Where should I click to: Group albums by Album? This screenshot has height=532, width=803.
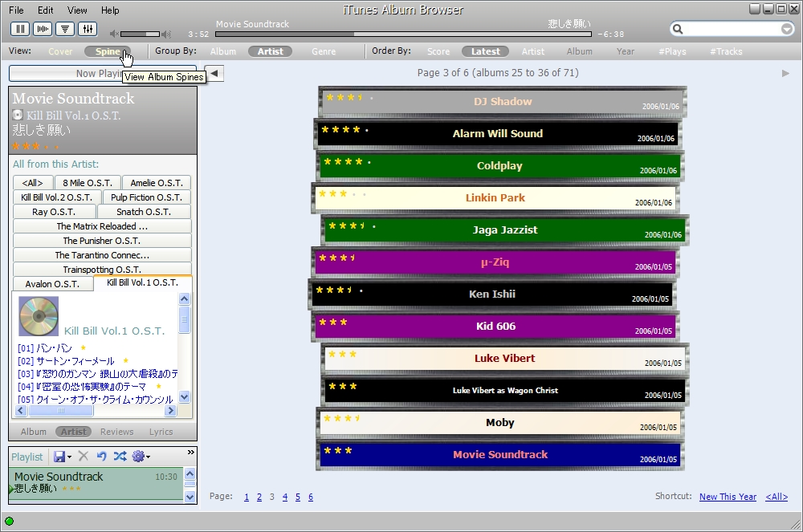(223, 51)
